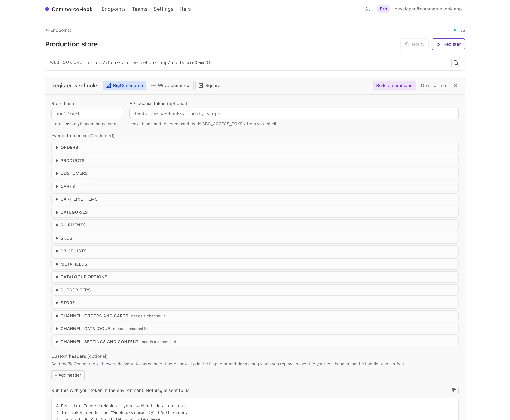Expand the PRODUCTS events group

255,160
